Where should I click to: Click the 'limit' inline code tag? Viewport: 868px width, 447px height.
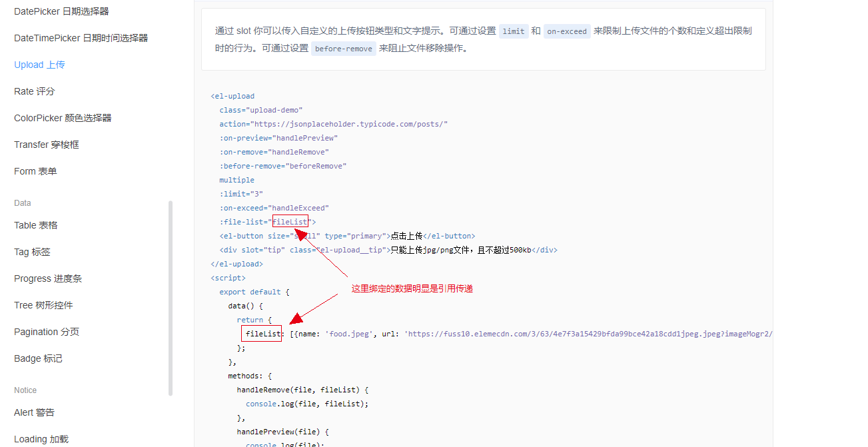coord(514,31)
